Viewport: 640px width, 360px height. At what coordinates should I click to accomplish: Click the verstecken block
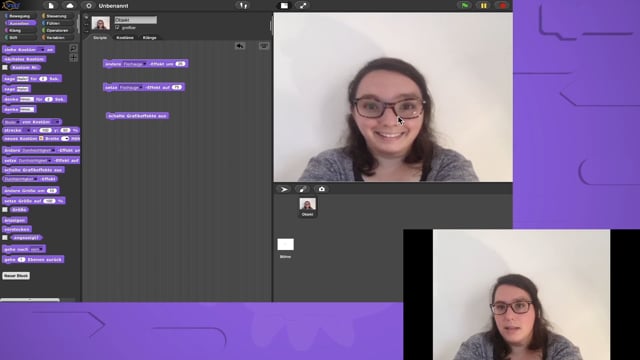(17, 229)
